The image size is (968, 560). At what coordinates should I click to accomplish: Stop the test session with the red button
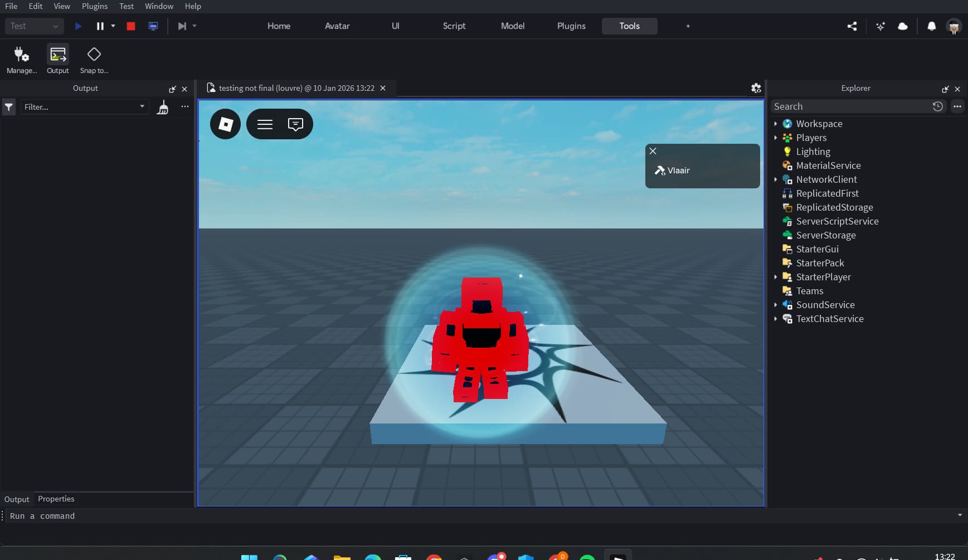[x=130, y=26]
